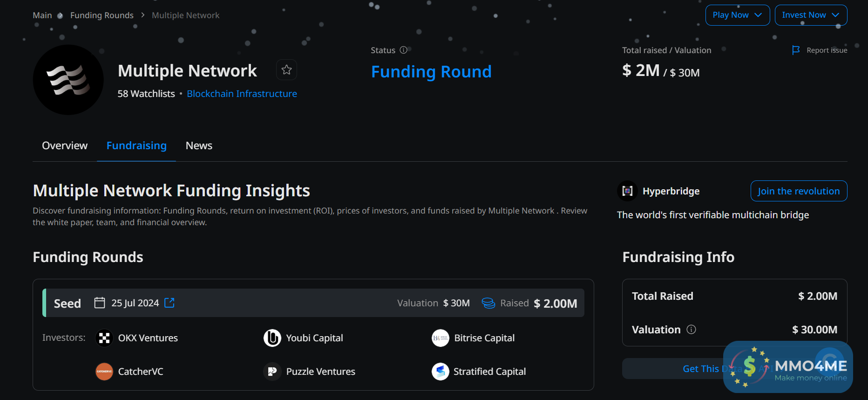The image size is (868, 400).
Task: Go to Funding Rounds breadcrumb
Action: point(102,15)
